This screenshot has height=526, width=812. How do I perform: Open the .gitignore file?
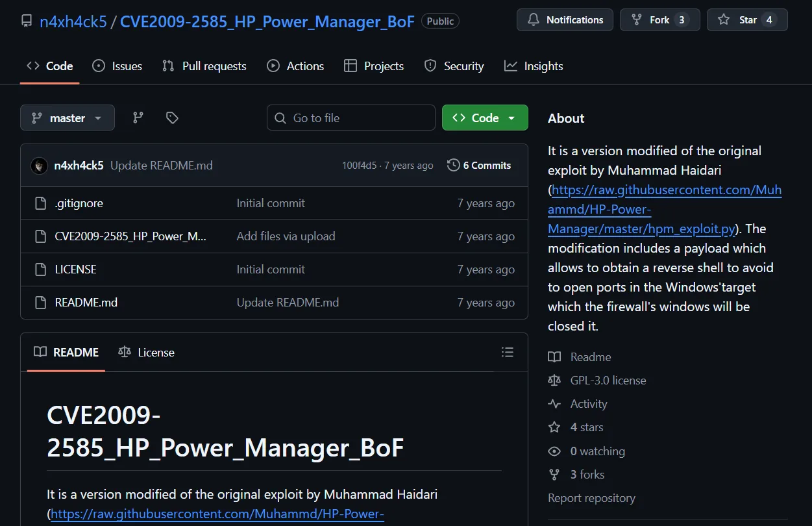79,203
